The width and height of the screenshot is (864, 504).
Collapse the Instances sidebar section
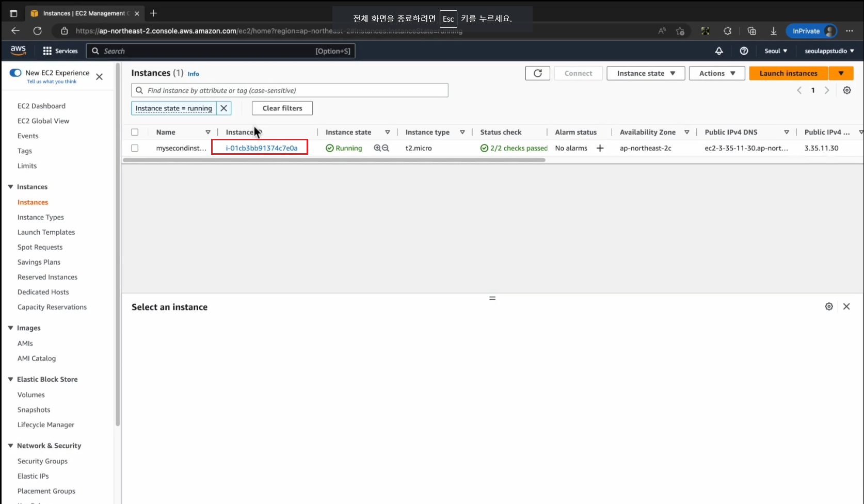(x=10, y=187)
